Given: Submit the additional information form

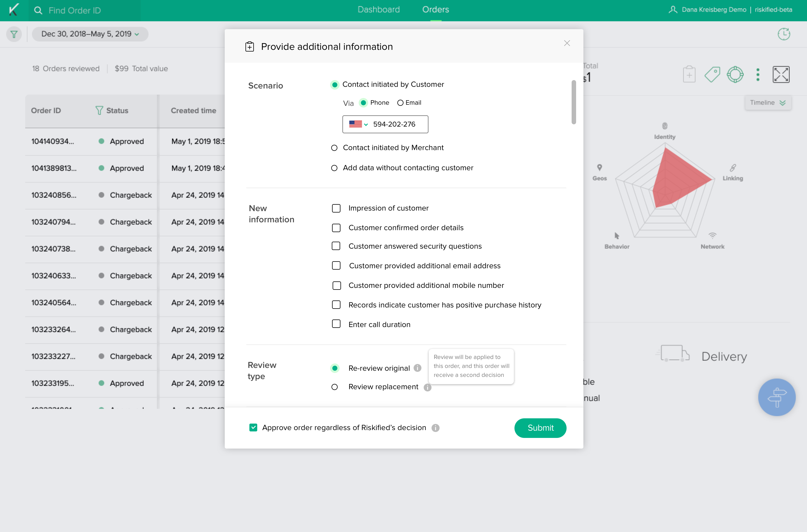Looking at the screenshot, I should pos(540,428).
